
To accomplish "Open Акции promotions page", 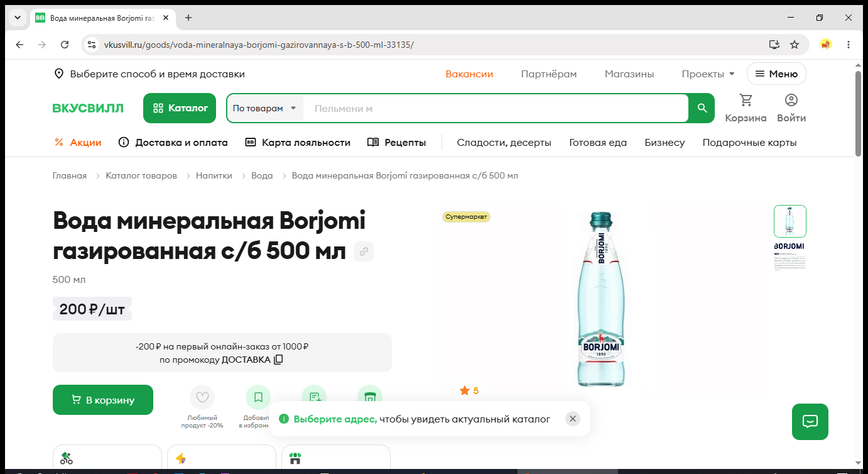I will (x=78, y=143).
